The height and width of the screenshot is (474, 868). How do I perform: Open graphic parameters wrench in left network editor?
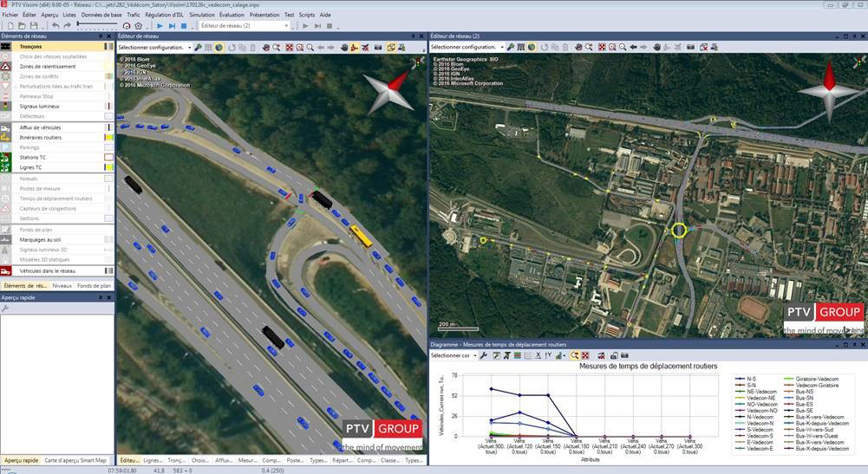click(198, 48)
